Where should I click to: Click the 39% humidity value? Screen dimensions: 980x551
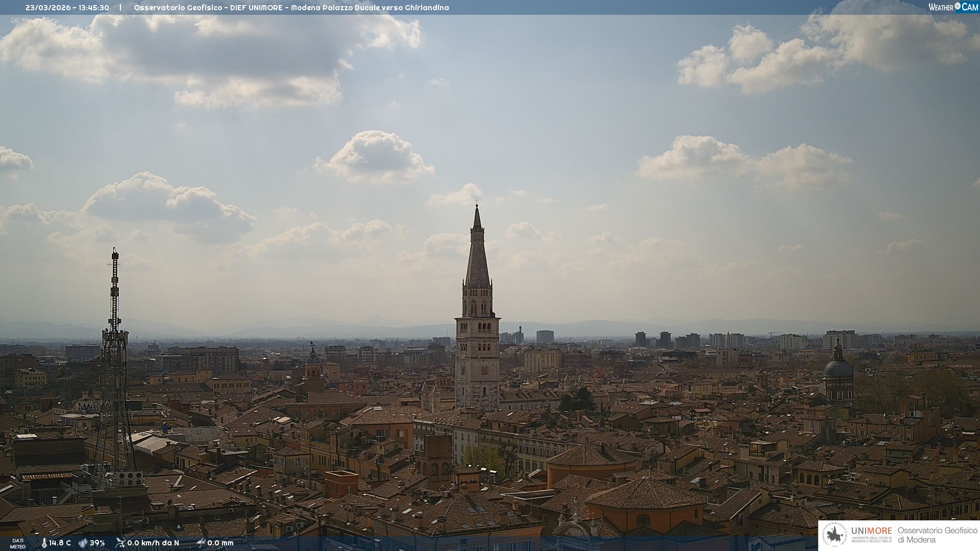97,543
